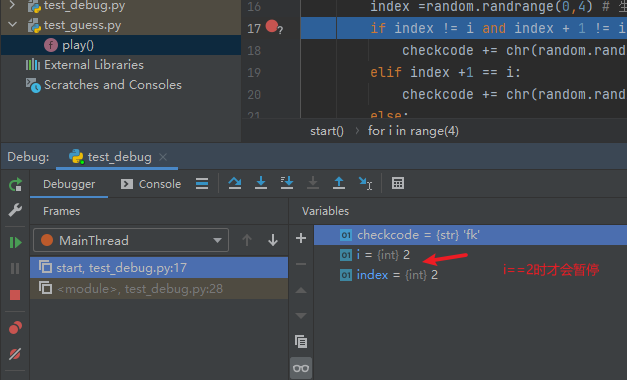Expand the test_debug.py tree node
The width and height of the screenshot is (627, 380).
12,5
